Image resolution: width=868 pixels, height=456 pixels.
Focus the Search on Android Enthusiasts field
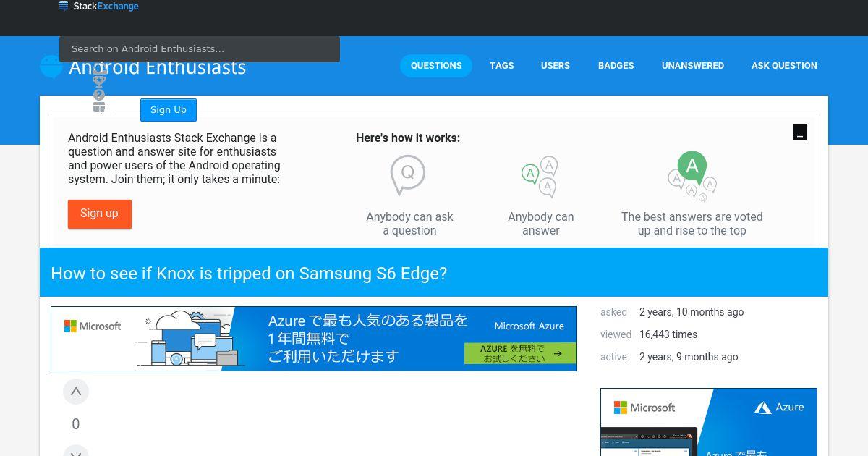[x=200, y=49]
